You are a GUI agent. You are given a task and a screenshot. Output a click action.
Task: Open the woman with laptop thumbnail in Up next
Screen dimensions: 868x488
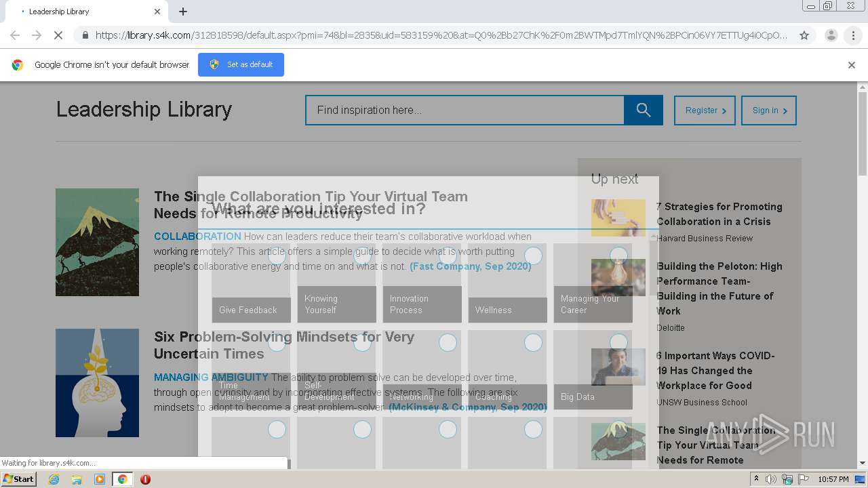[618, 367]
